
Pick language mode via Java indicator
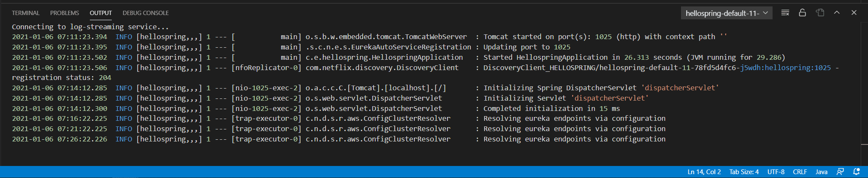tap(821, 172)
